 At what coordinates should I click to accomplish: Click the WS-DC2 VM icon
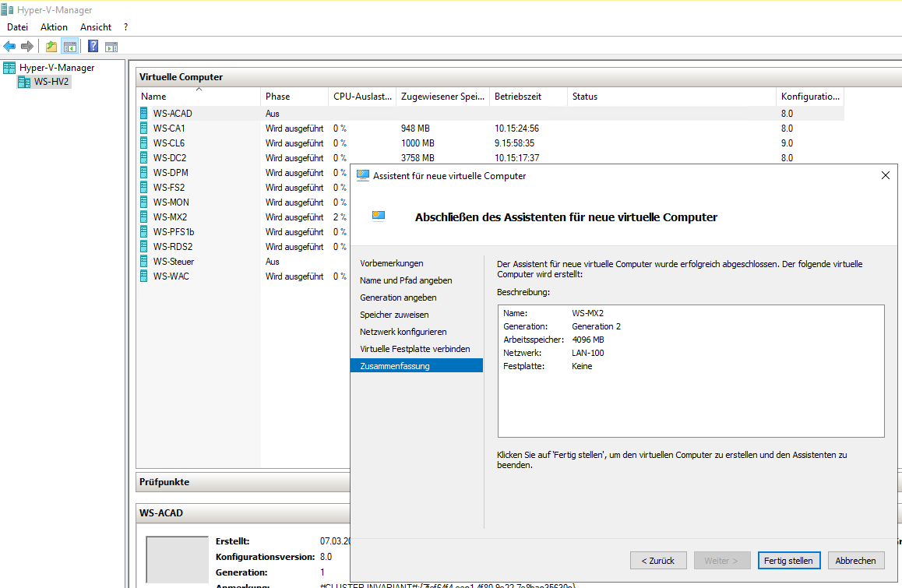[144, 157]
